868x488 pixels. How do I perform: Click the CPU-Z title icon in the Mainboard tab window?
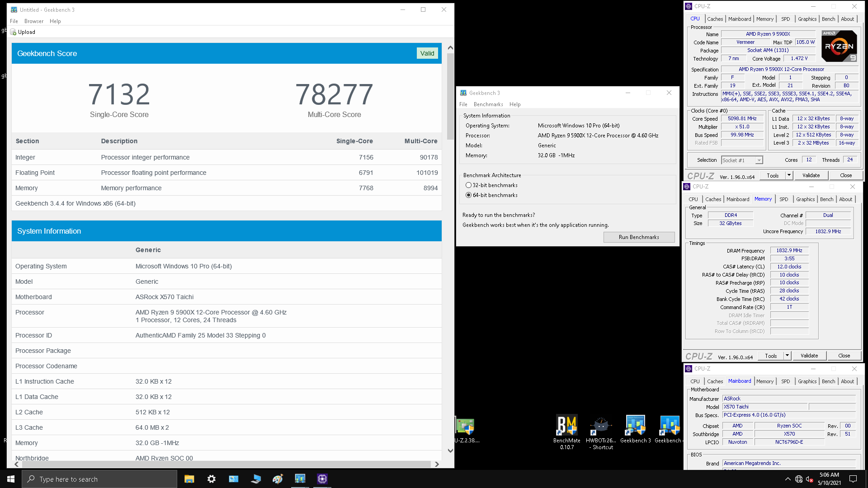pos(689,369)
